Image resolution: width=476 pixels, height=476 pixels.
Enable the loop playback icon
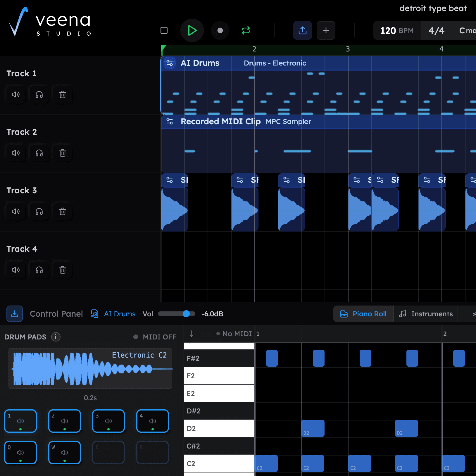246,30
